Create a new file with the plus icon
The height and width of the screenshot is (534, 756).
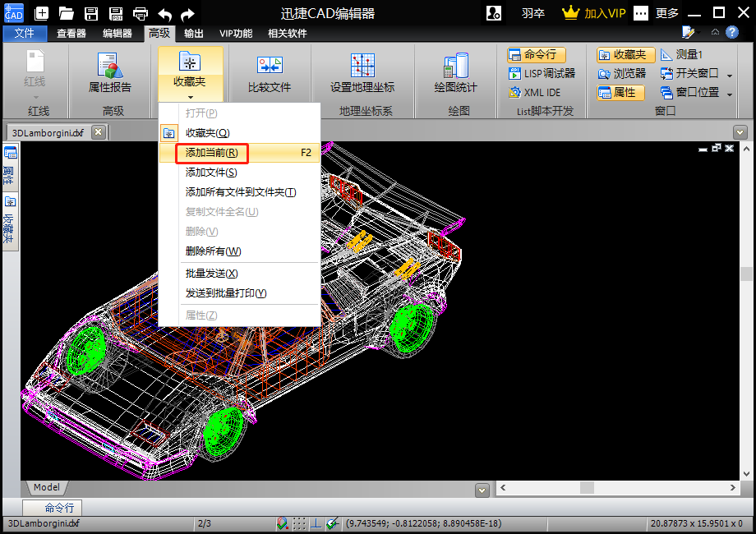[42, 13]
